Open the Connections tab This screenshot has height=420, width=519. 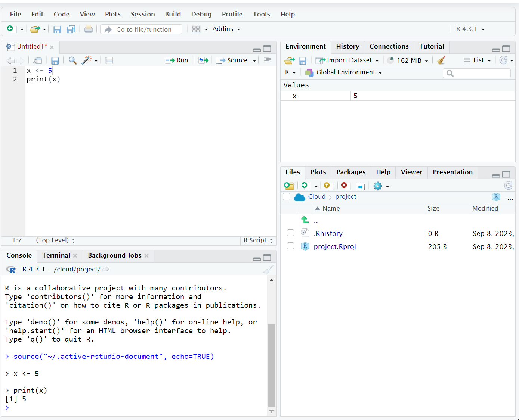click(389, 46)
